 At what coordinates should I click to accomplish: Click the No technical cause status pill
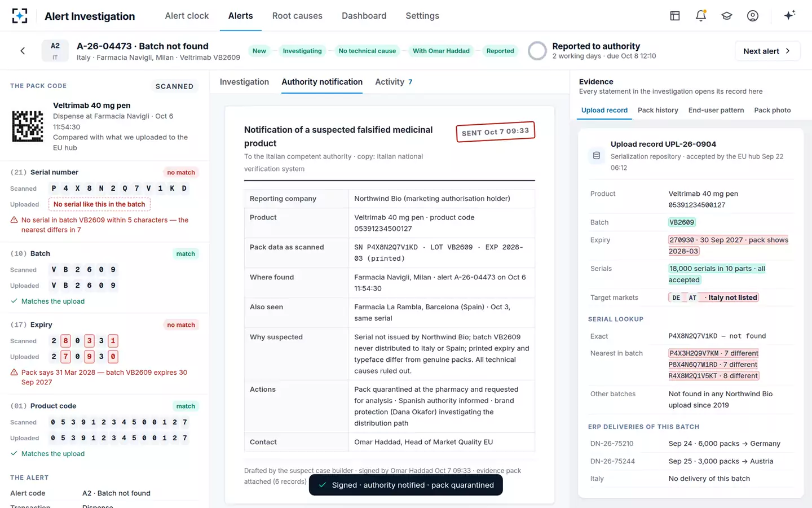pyautogui.click(x=367, y=51)
